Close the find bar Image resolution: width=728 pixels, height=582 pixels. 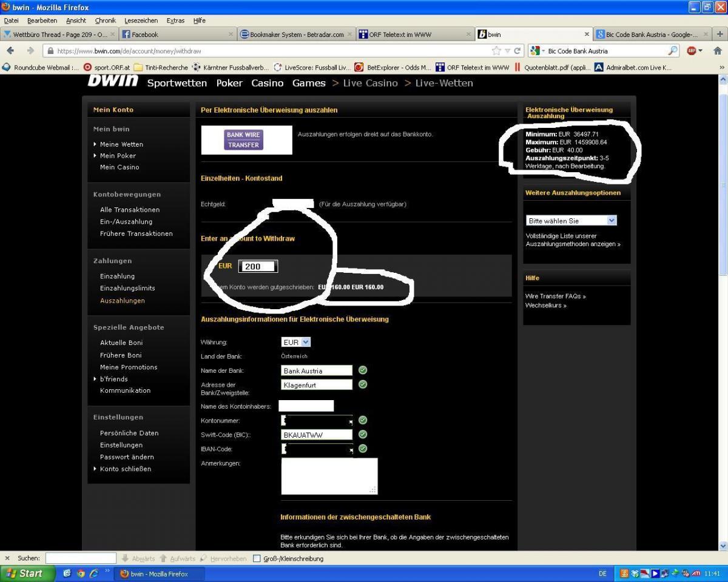click(7, 558)
